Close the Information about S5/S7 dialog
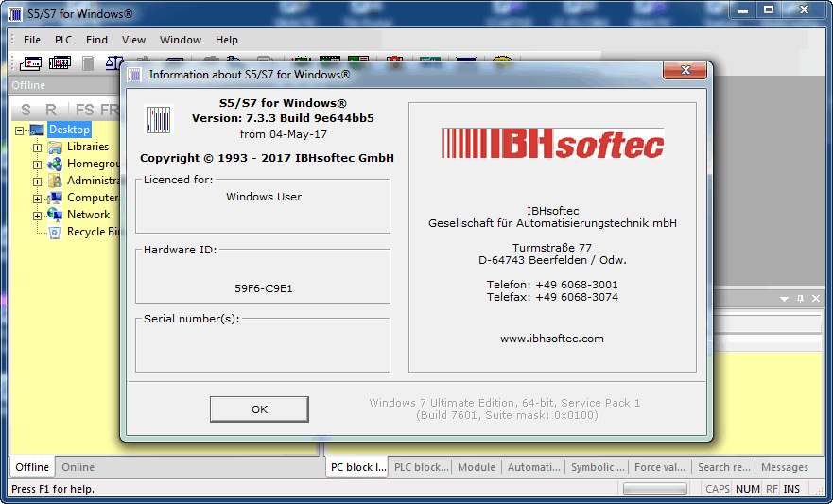 point(685,70)
